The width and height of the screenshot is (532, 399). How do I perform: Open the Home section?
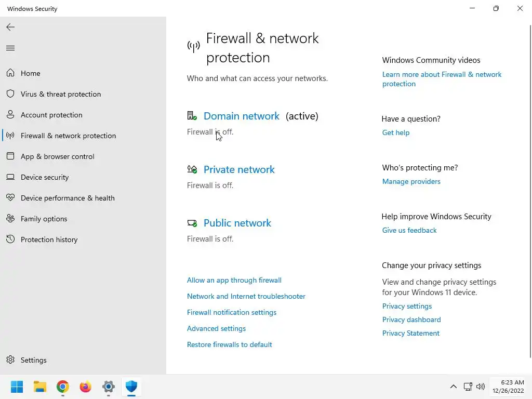tap(30, 73)
